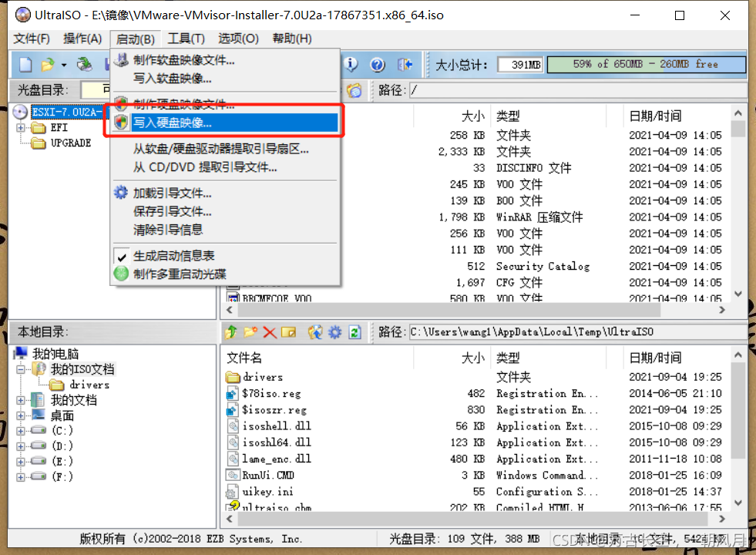
Task: Click the 59% of 650MB capacity bar
Action: click(x=646, y=64)
